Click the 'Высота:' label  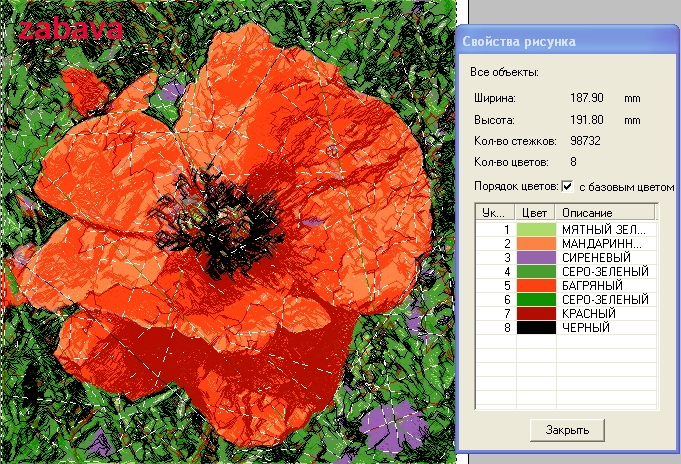pyautogui.click(x=494, y=120)
